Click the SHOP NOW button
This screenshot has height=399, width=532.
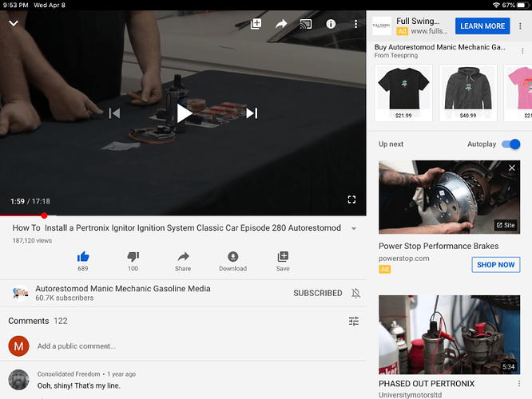tap(496, 265)
